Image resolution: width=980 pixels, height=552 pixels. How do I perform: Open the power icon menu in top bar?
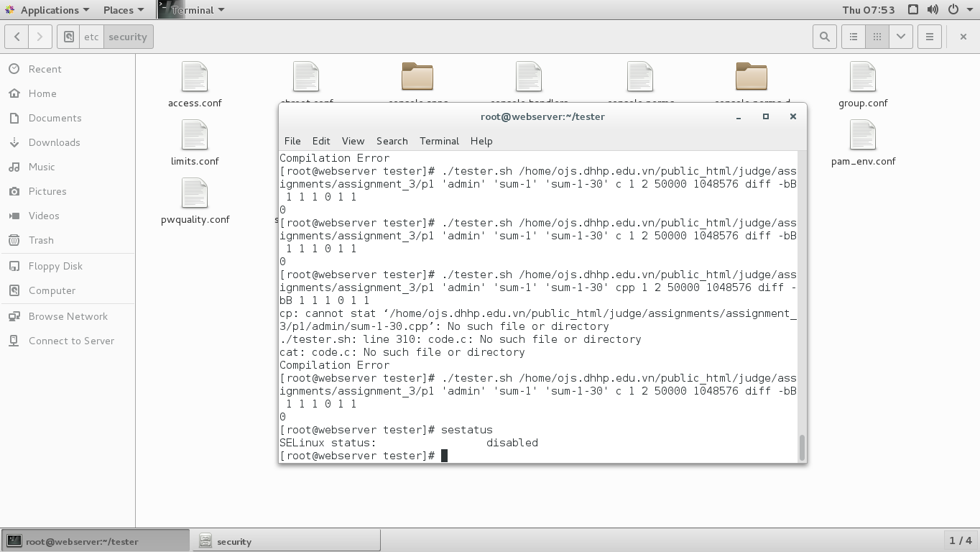(956, 9)
